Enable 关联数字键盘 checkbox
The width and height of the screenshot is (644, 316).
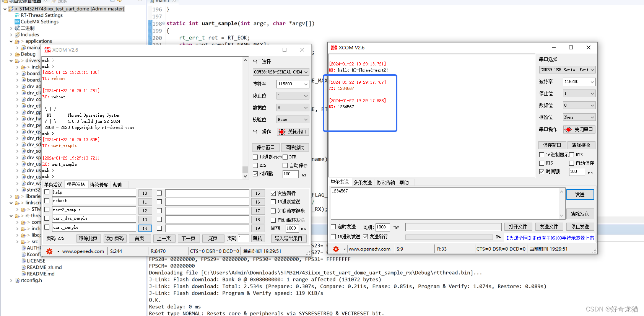273,211
